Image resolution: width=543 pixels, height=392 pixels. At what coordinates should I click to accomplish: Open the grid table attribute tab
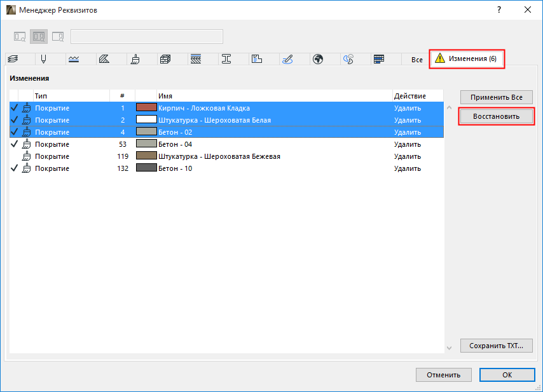pyautogui.click(x=379, y=59)
